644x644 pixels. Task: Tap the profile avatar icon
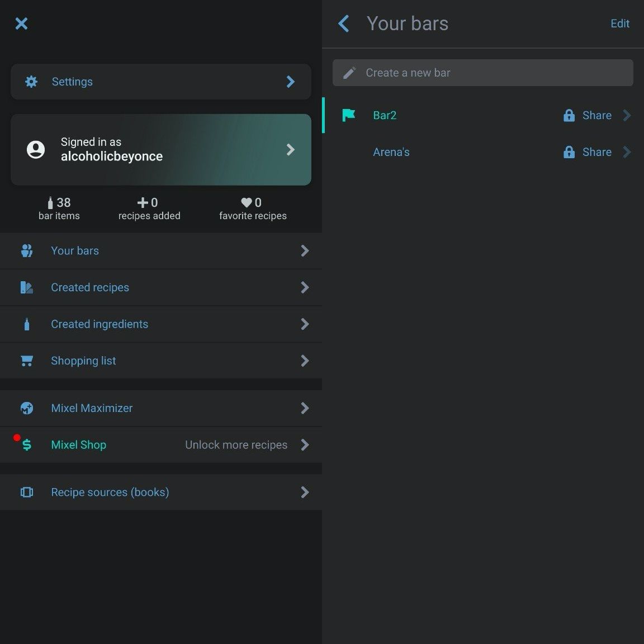point(36,149)
